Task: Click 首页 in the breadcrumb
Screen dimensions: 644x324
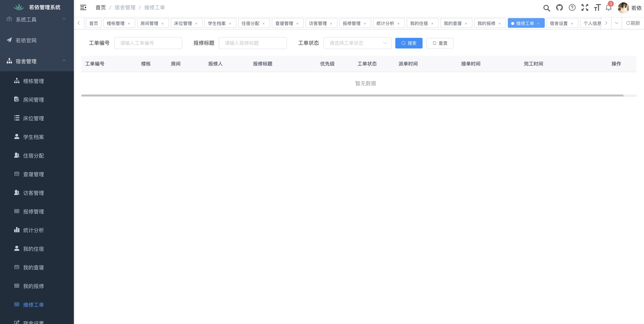Action: 101,7
